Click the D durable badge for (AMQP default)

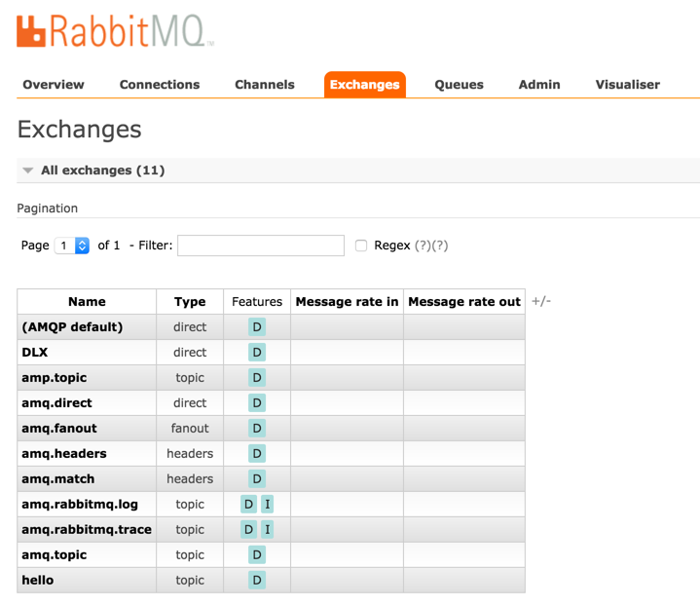coord(257,327)
